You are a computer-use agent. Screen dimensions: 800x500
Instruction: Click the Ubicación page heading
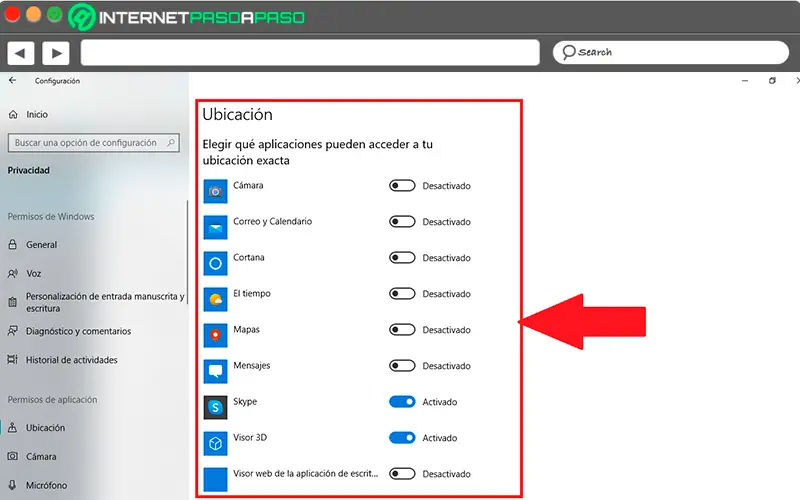pyautogui.click(x=237, y=114)
